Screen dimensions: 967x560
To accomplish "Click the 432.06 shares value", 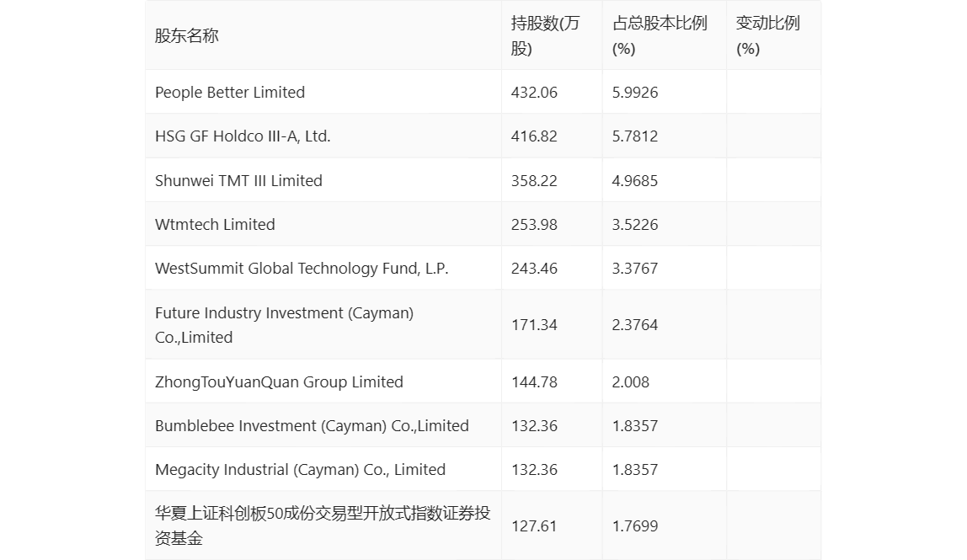I will [x=534, y=93].
